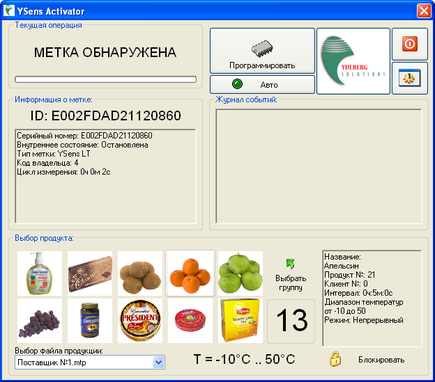The image size is (435, 382).
Task: Click the Yulberg Solutions logo
Action: pyautogui.click(x=353, y=61)
